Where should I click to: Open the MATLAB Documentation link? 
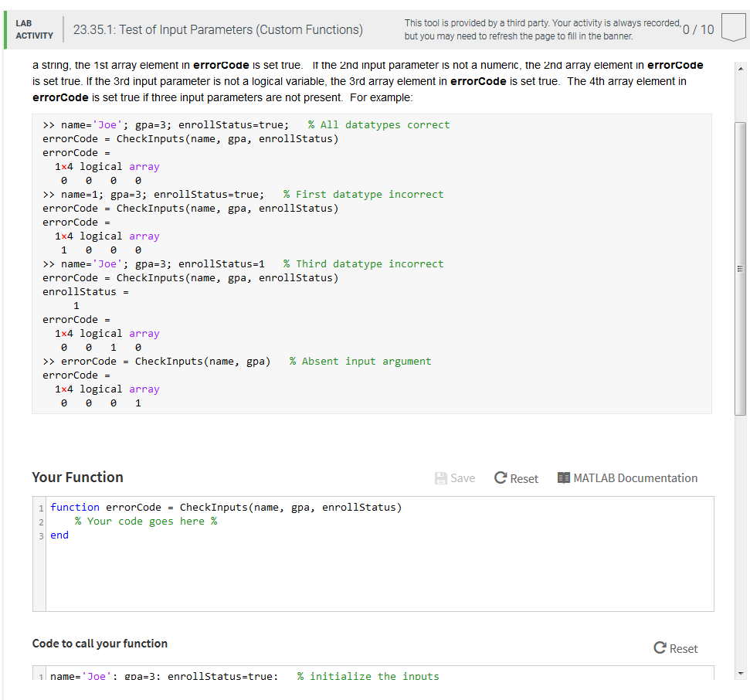coord(635,478)
